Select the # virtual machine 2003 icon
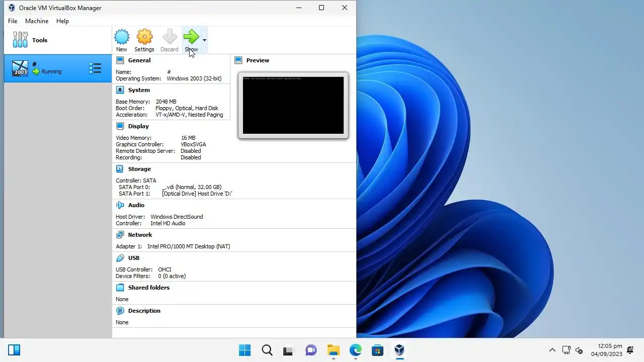The width and height of the screenshot is (644, 362). pos(20,68)
